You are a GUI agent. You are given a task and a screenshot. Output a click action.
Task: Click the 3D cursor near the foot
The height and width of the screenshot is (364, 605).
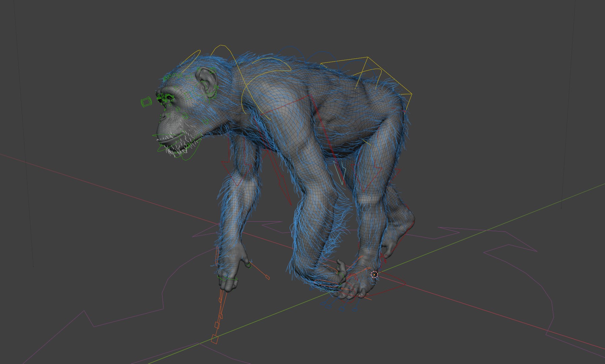374,275
